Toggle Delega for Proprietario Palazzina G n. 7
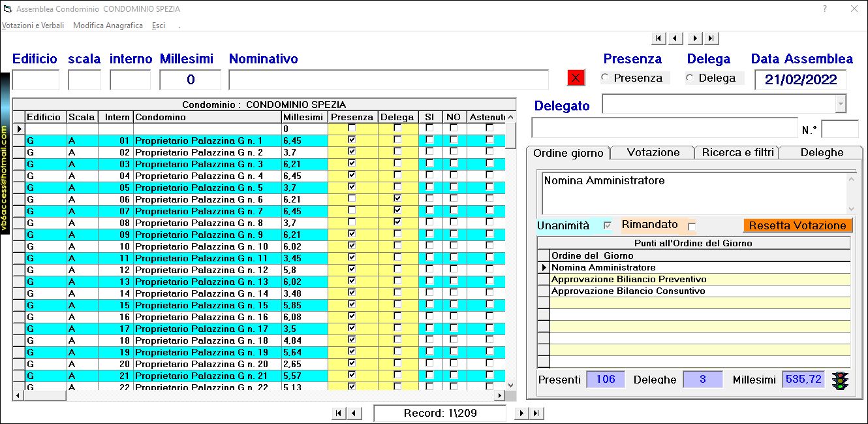Screen dimensions: 868x424 coord(398,211)
